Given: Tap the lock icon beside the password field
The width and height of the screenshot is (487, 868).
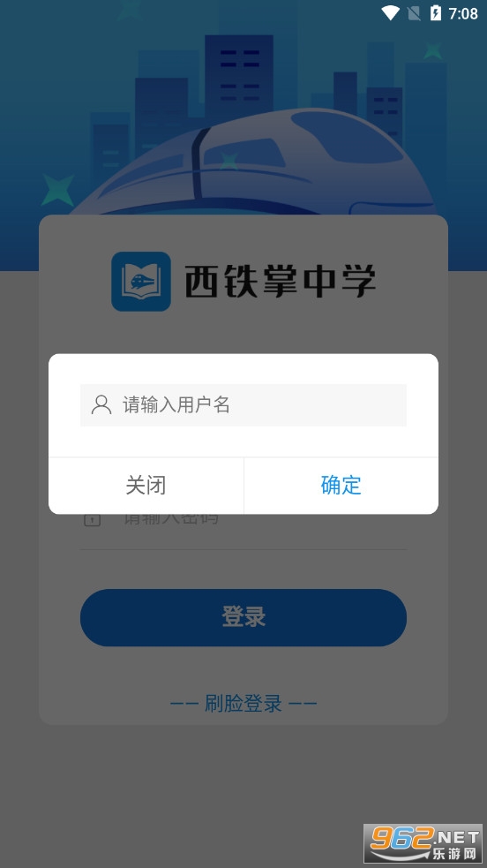Looking at the screenshot, I should coord(92,519).
